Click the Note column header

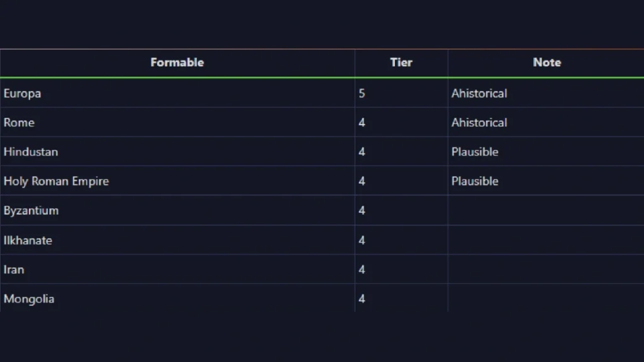[547, 62]
